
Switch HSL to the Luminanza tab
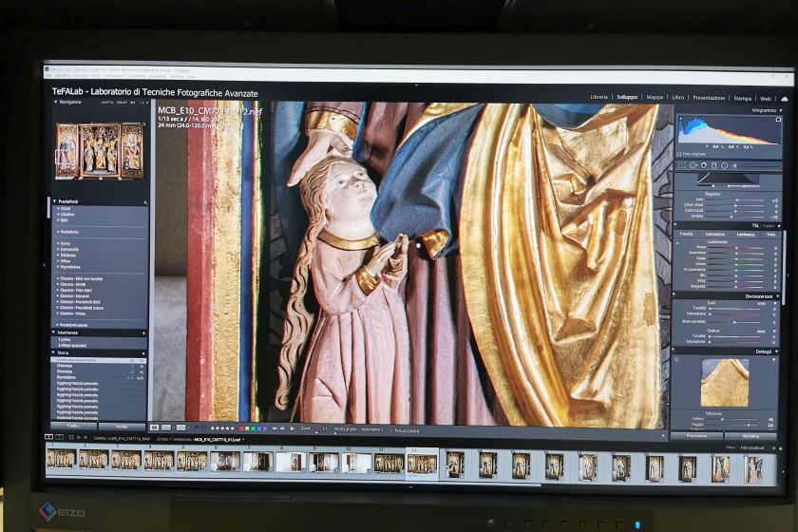746,235
